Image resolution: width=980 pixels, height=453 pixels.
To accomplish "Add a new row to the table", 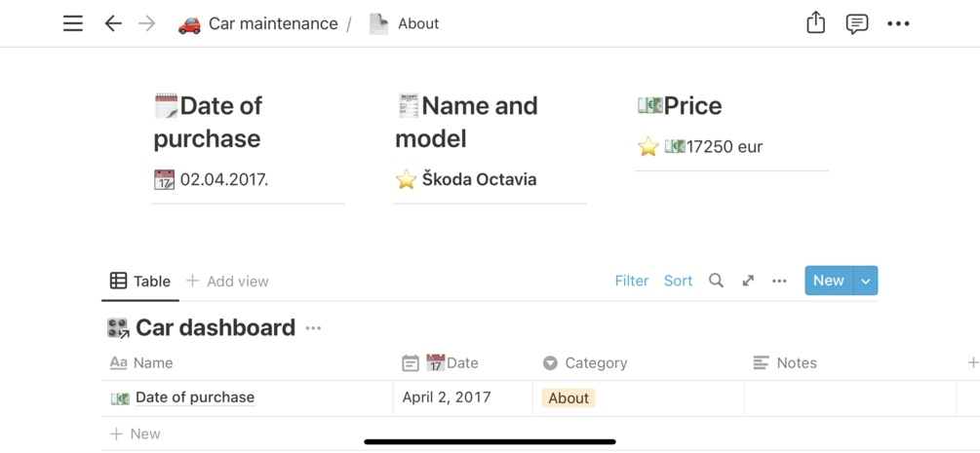I will click(136, 434).
